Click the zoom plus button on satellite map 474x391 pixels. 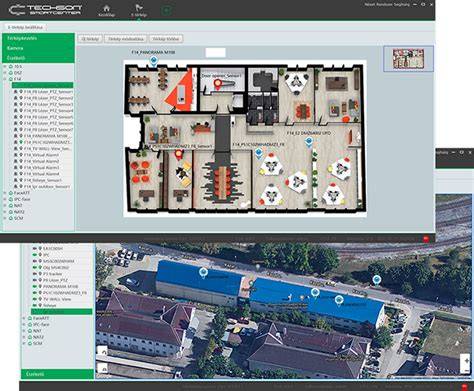(466, 360)
